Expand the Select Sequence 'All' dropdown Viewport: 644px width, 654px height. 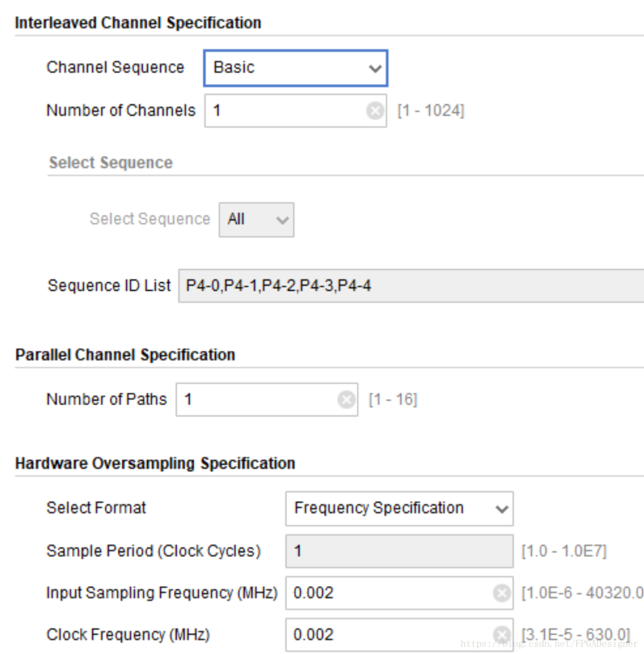pyautogui.click(x=256, y=220)
